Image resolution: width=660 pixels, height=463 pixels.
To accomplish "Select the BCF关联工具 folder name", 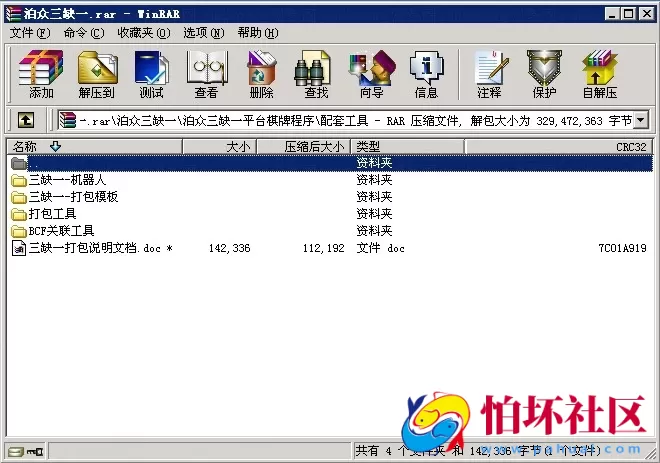I will [61, 231].
